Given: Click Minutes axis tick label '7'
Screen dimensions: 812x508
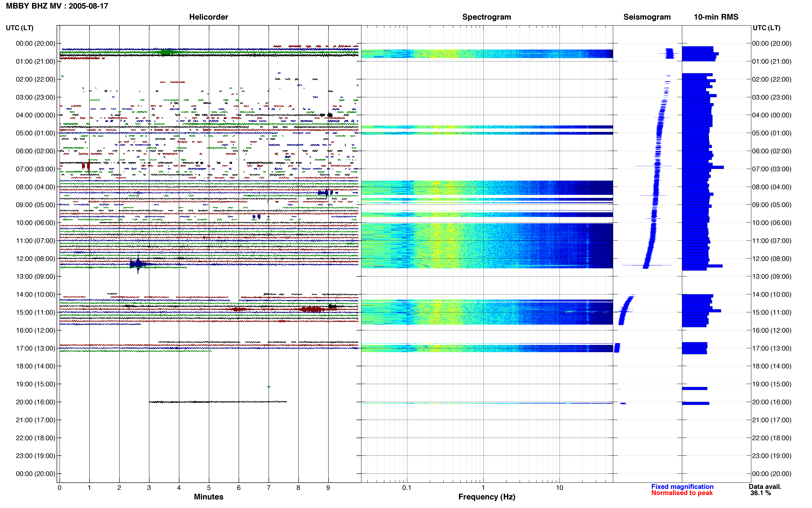Looking at the screenshot, I should click(x=269, y=488).
